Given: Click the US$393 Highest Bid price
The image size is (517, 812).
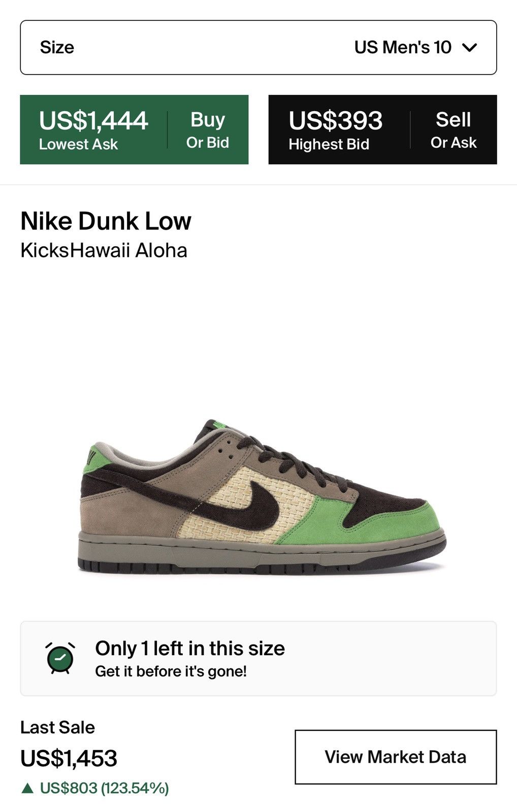Looking at the screenshot, I should tap(335, 121).
